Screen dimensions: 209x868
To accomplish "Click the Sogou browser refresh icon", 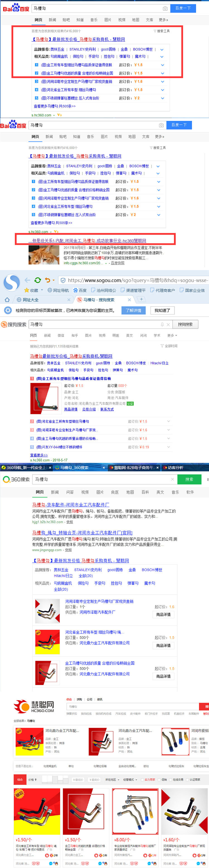I will point(38,280).
